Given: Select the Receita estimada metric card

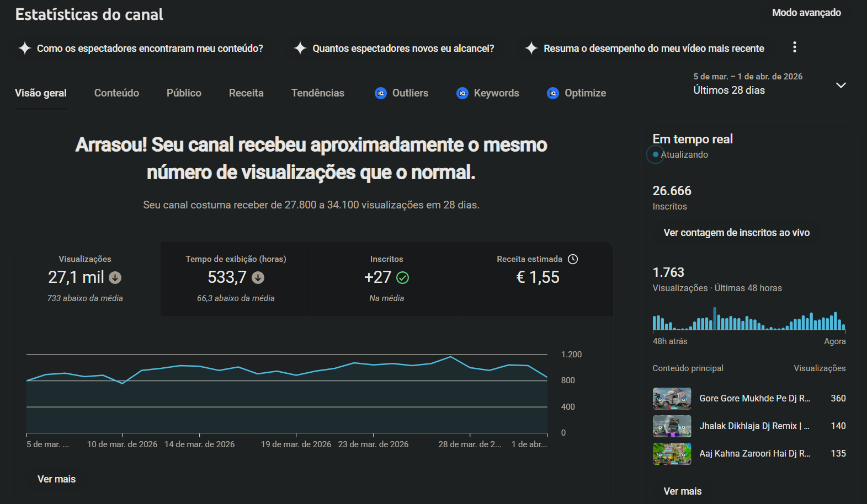Looking at the screenshot, I should 538,278.
